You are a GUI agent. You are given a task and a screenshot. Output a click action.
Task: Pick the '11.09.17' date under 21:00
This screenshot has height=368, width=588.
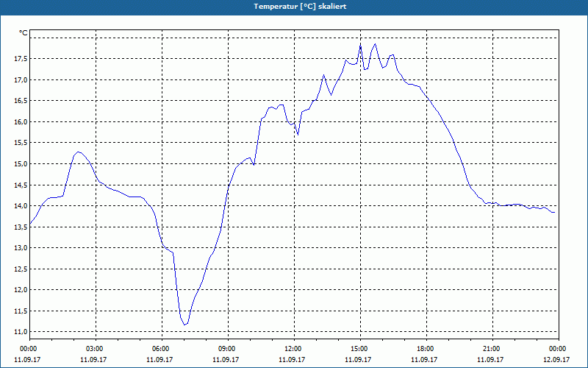point(490,359)
